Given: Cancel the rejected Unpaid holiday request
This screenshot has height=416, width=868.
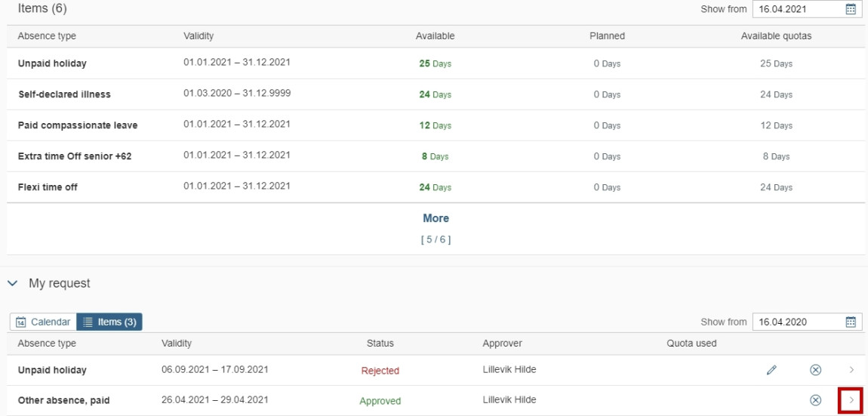Looking at the screenshot, I should 815,370.
